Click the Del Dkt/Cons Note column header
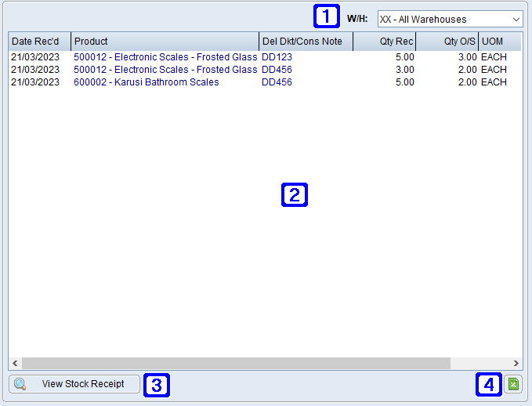Image resolution: width=532 pixels, height=406 pixels. pyautogui.click(x=306, y=42)
